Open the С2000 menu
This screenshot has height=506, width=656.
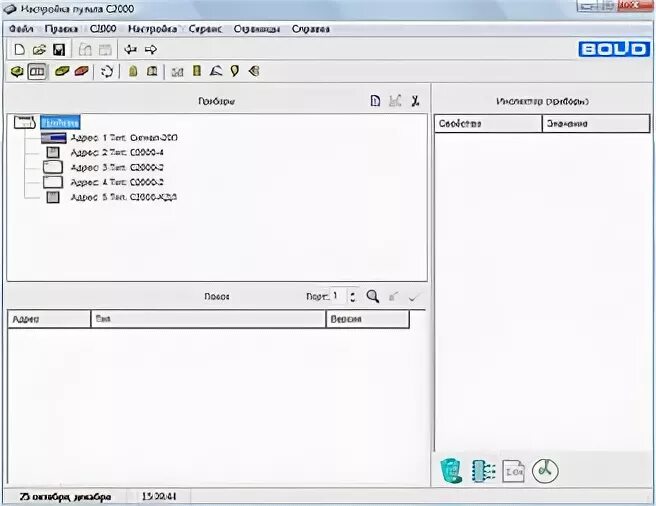(103, 29)
